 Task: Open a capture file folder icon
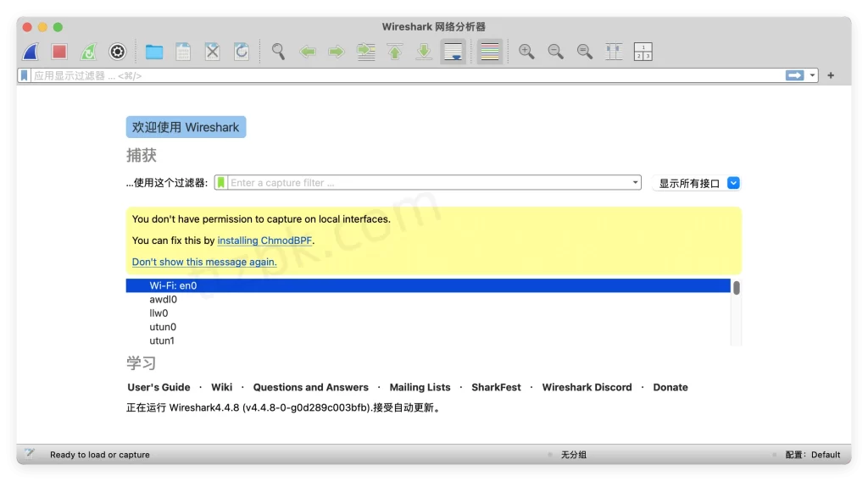(x=154, y=52)
